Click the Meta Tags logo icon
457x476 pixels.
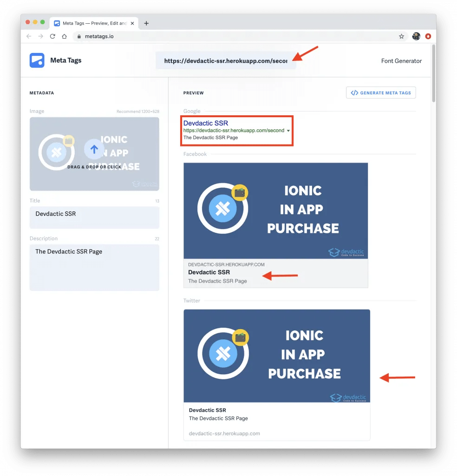pos(37,60)
